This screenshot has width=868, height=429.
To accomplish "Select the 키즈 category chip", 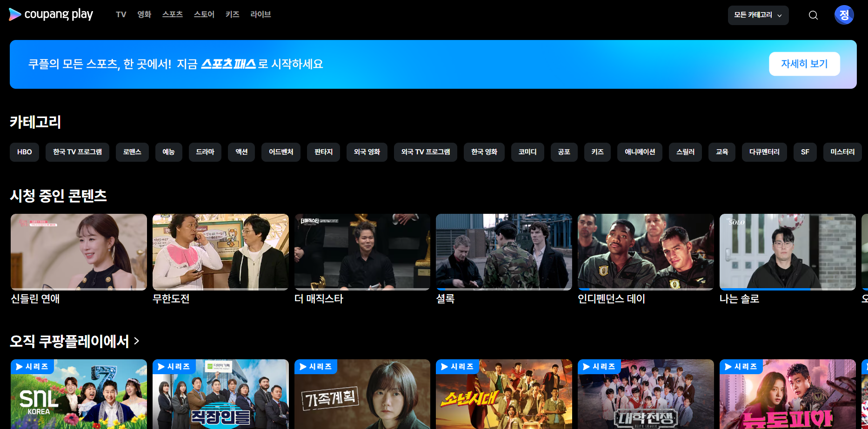I will 598,152.
